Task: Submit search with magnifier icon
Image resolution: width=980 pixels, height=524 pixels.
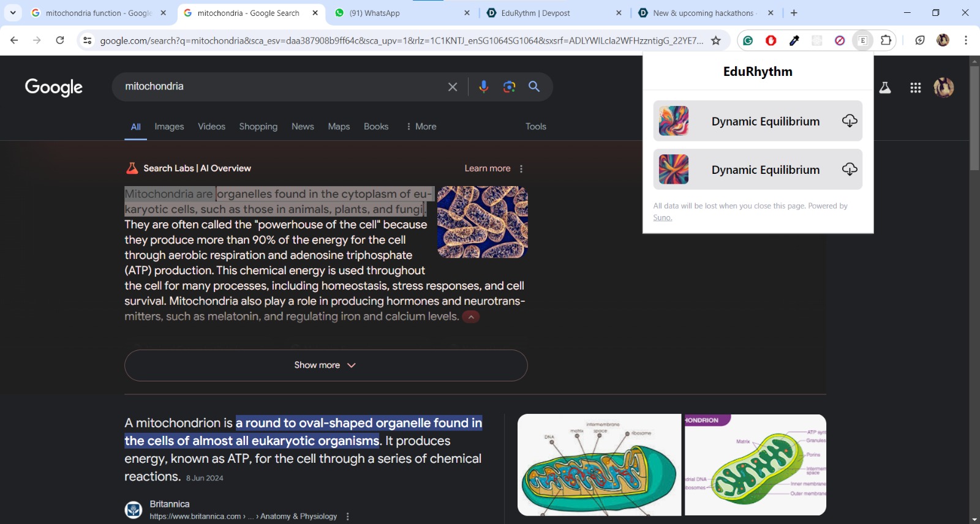Action: tap(534, 87)
